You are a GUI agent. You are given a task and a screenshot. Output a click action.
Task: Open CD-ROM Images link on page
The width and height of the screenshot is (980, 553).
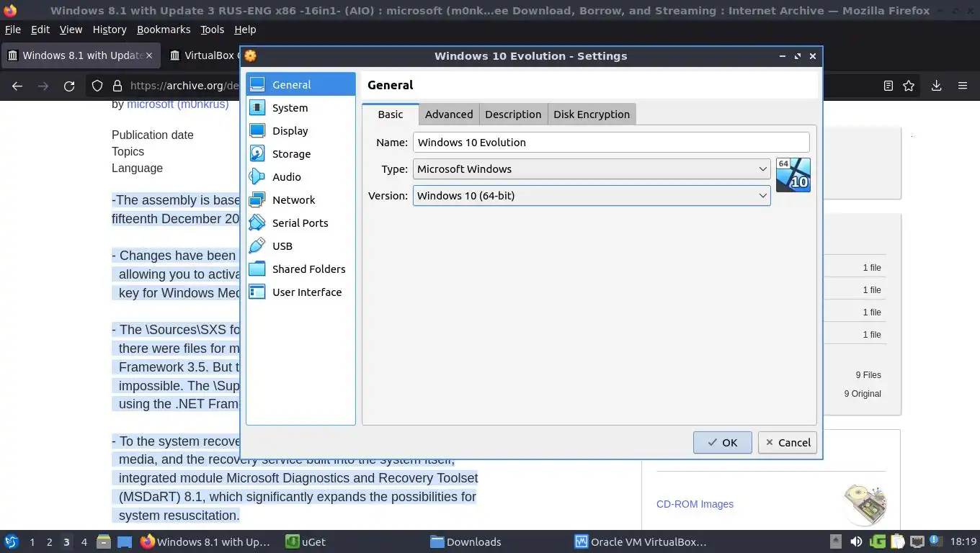(x=695, y=504)
